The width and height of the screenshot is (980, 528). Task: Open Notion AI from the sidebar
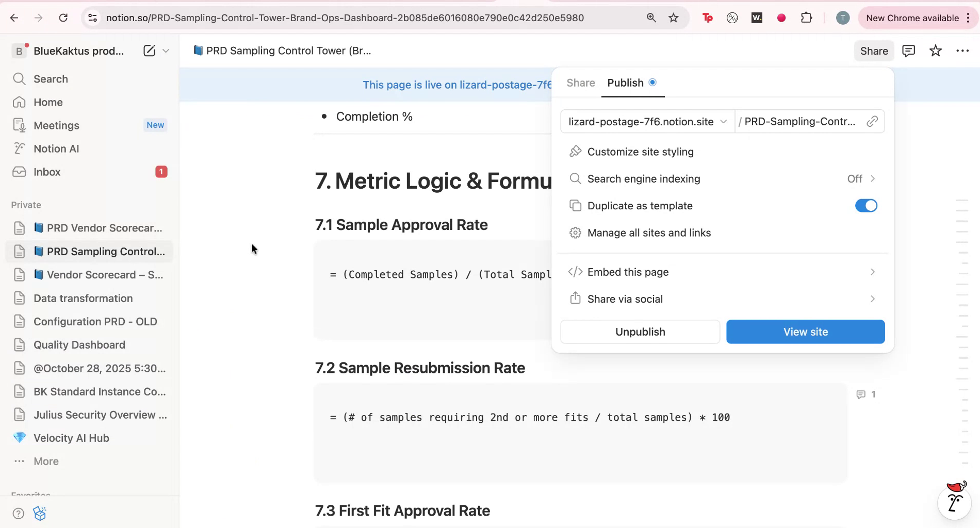click(57, 148)
